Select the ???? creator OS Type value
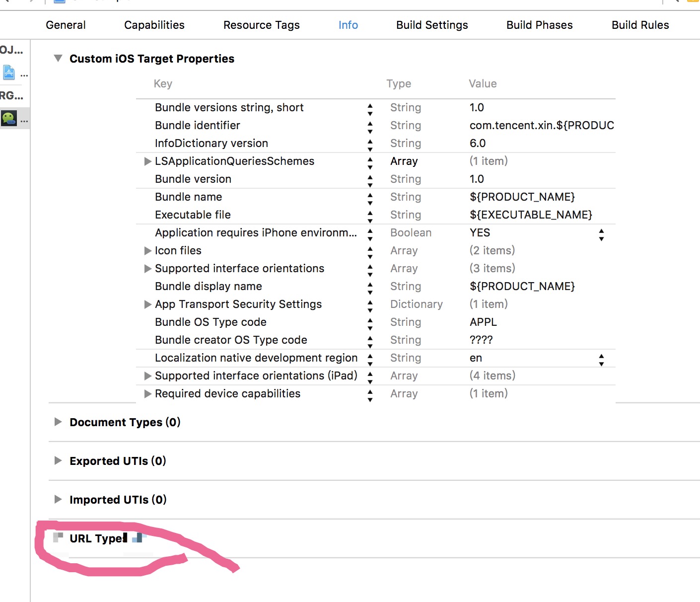Image resolution: width=700 pixels, height=602 pixels. pos(481,340)
